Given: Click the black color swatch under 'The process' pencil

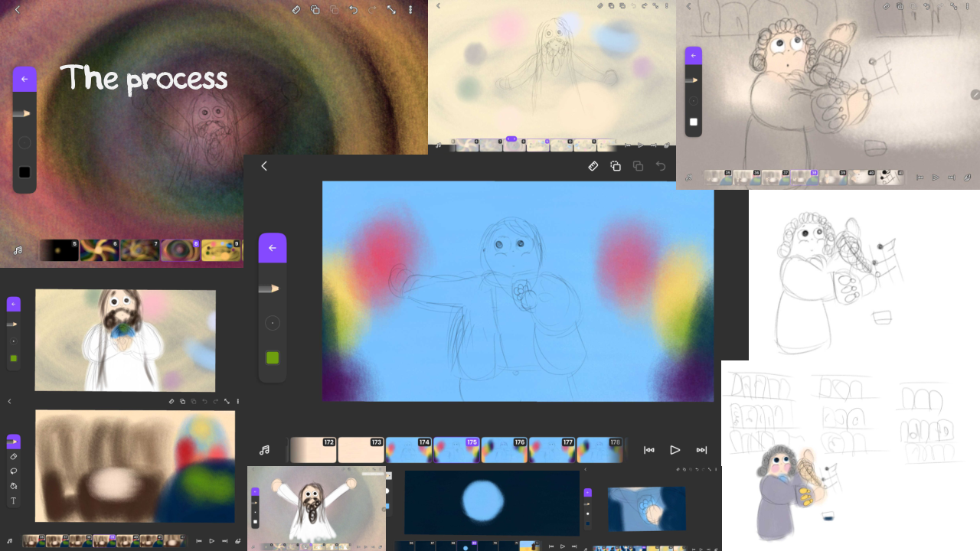Looking at the screenshot, I should pos(24,172).
